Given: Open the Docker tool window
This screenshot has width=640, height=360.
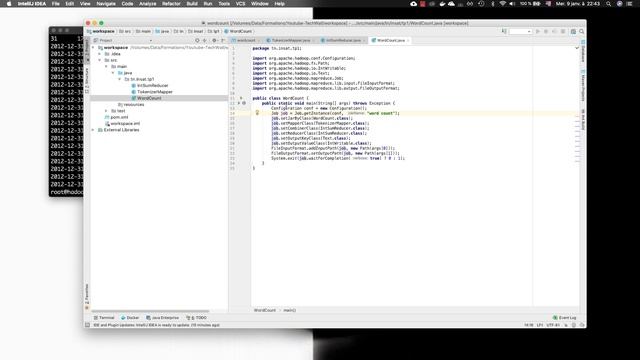Looking at the screenshot, I should (x=130, y=318).
